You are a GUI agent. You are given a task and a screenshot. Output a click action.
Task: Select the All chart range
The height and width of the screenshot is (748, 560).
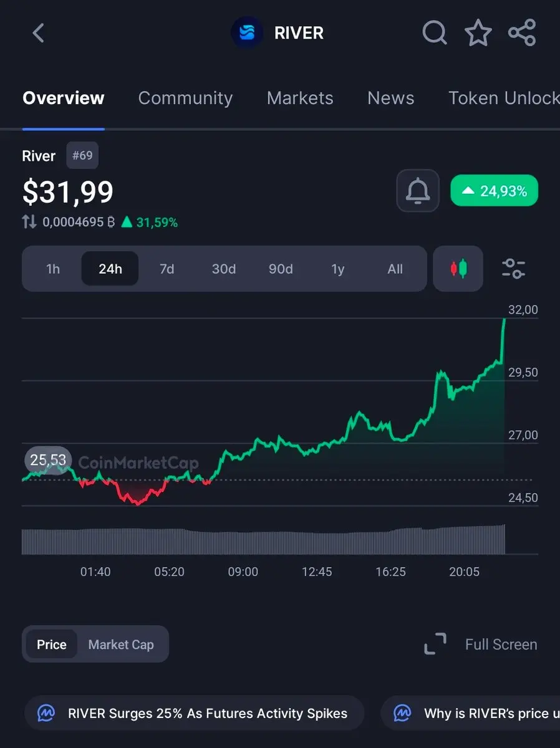pyautogui.click(x=395, y=269)
